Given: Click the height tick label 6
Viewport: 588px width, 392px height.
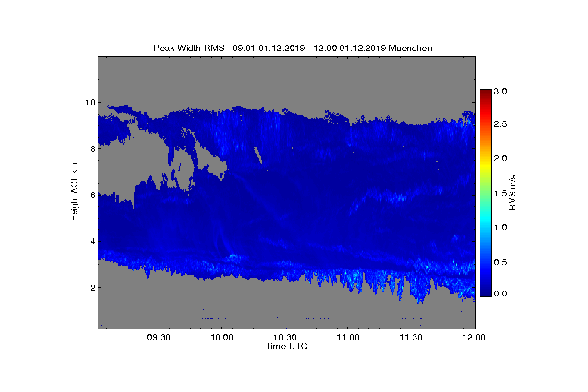Looking at the screenshot, I should (x=92, y=195).
